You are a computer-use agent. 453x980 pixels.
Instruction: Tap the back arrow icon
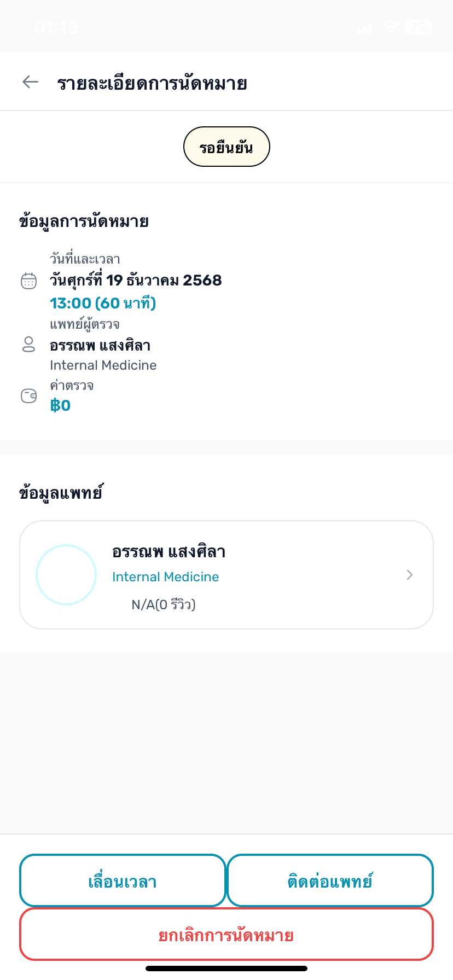coord(31,82)
